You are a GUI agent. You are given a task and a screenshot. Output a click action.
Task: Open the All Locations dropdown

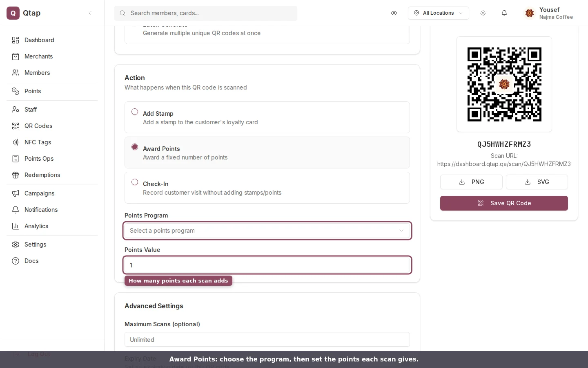438,13
